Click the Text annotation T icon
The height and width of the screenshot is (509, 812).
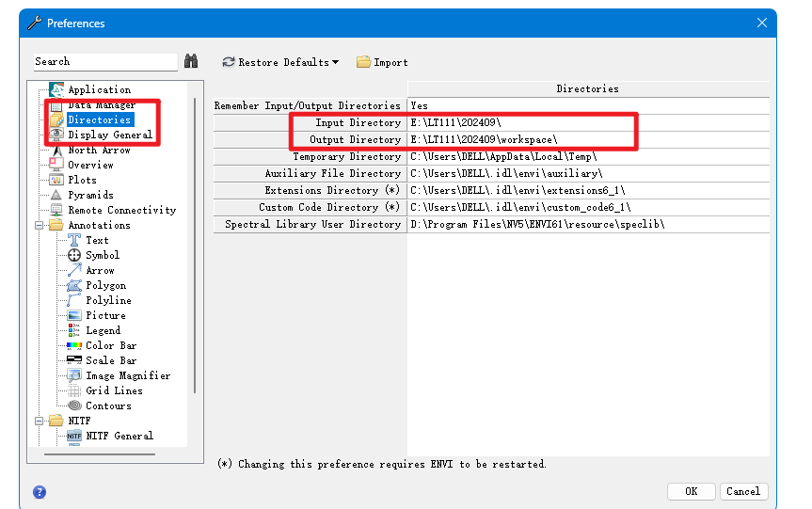74,240
